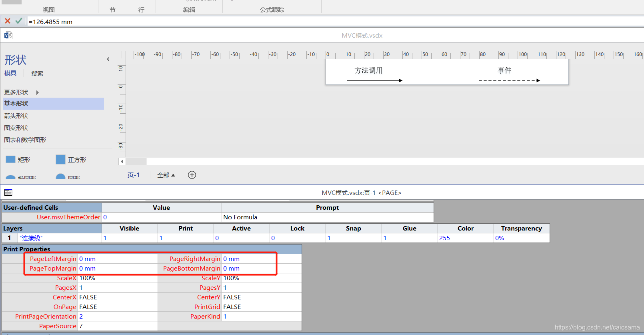644x335 pixels.
Task: Click the 公式跟踪 ribbon group label
Action: (x=272, y=10)
